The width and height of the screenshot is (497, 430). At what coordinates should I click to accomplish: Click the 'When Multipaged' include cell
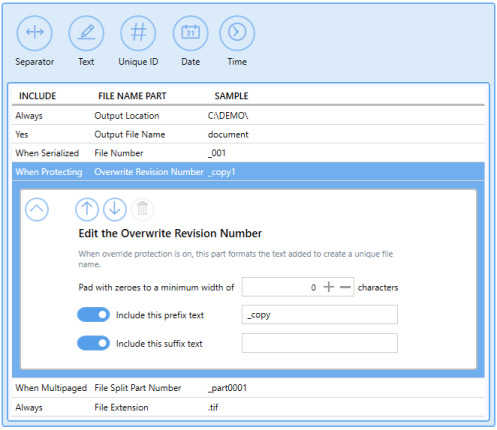[x=51, y=388]
